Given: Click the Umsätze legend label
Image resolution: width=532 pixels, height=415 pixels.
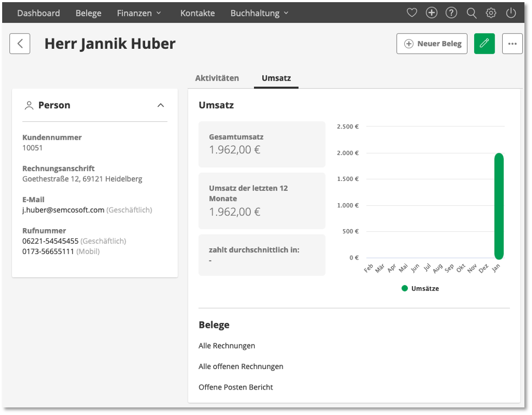Looking at the screenshot, I should click(x=425, y=288).
